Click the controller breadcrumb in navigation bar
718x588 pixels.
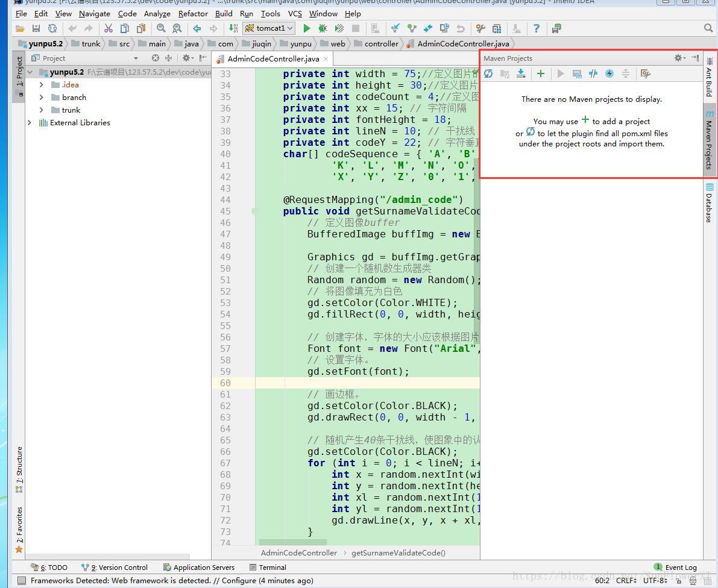(376, 44)
